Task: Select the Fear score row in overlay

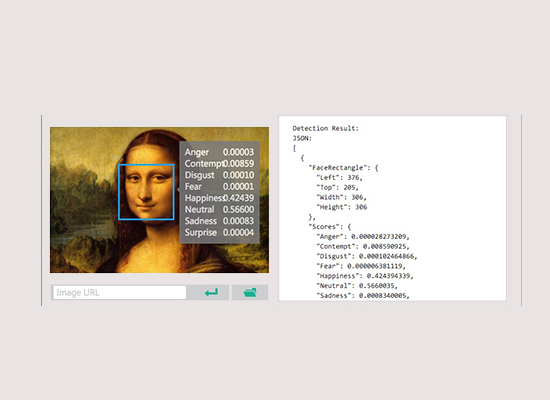Action: [x=219, y=186]
